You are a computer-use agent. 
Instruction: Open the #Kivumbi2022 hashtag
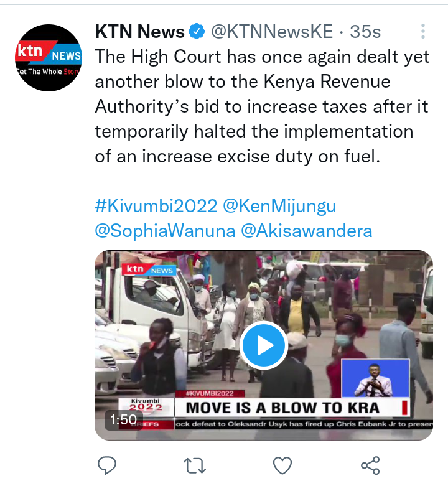pos(156,206)
